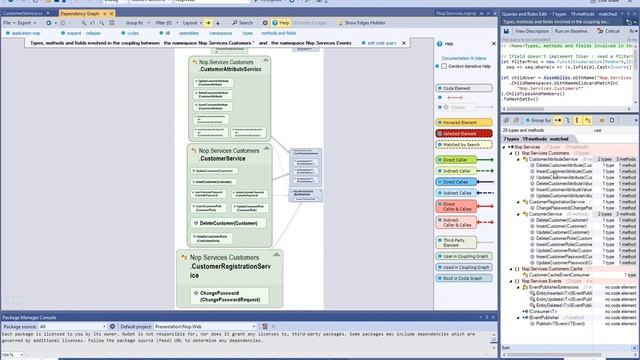Click the Critical rule icon
The width and height of the screenshot is (640, 360).
click(600, 31)
